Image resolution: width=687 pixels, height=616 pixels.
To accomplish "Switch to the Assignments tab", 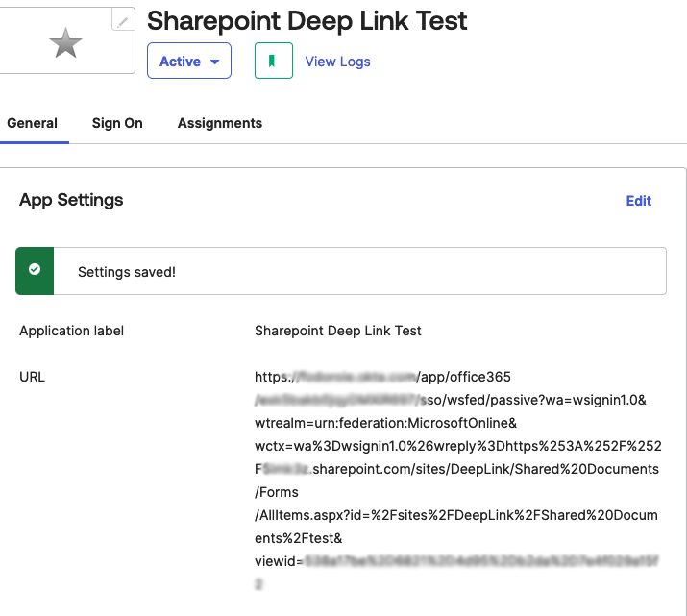I will (x=220, y=124).
